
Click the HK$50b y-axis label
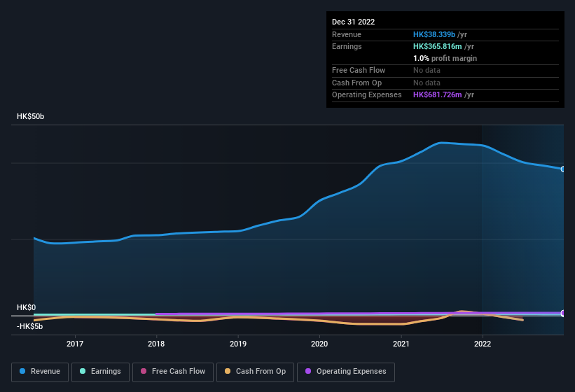30,116
